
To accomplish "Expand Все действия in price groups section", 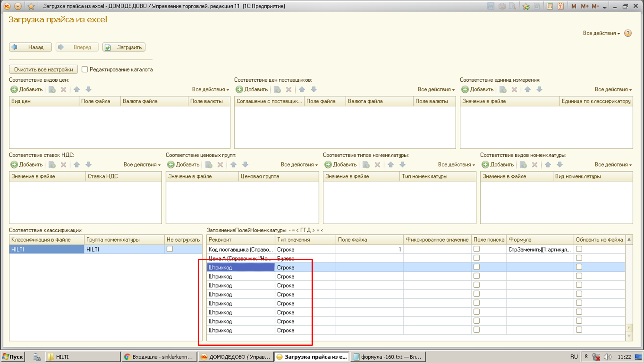I will pos(299,165).
